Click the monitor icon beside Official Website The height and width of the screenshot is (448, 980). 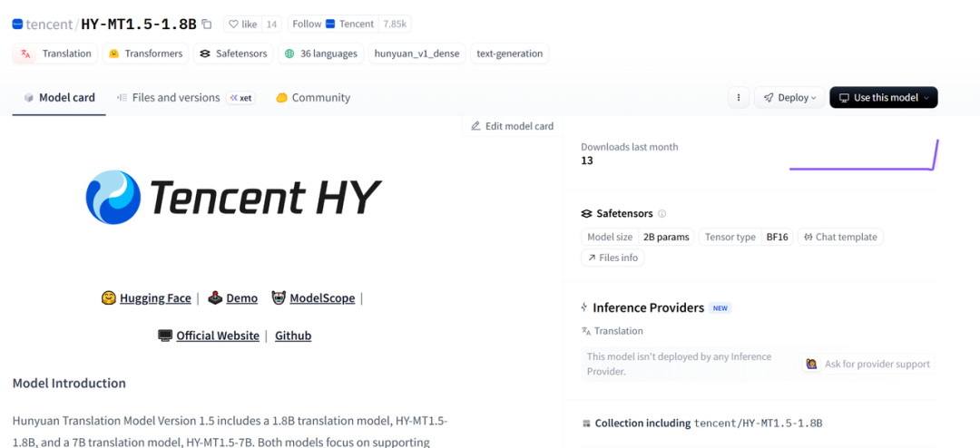(x=165, y=336)
